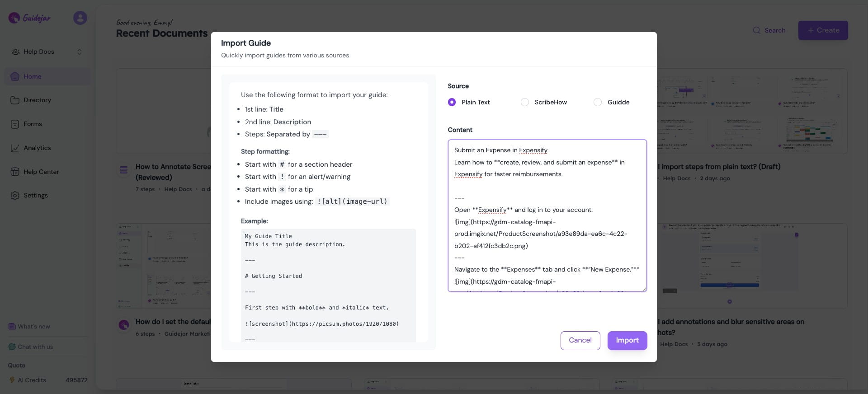868x394 pixels.
Task: Open Analytics chart icon
Action: click(15, 148)
